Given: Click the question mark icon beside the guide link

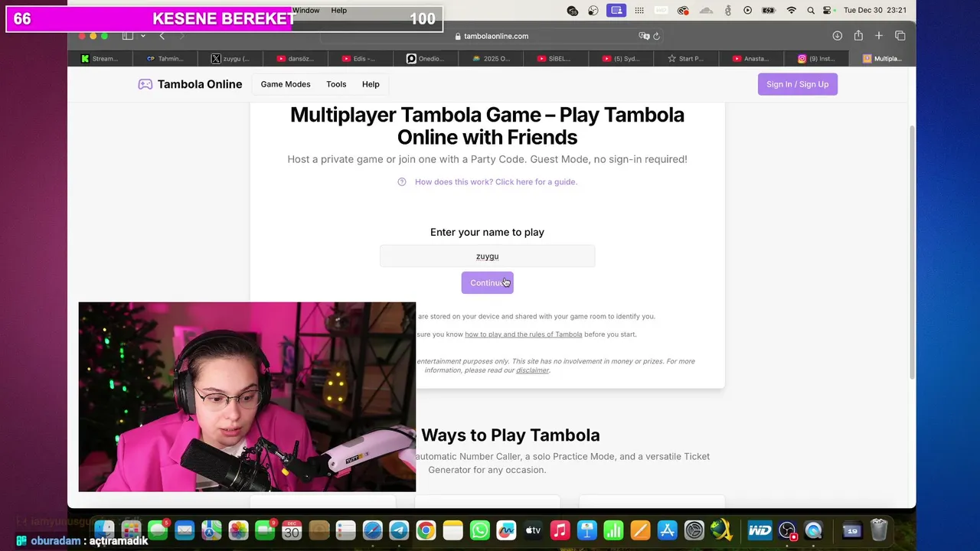Looking at the screenshot, I should pyautogui.click(x=402, y=182).
